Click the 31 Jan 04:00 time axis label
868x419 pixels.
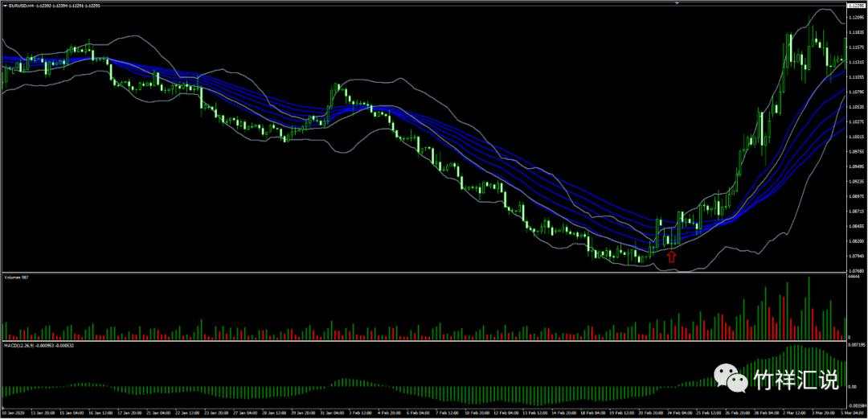(332, 413)
